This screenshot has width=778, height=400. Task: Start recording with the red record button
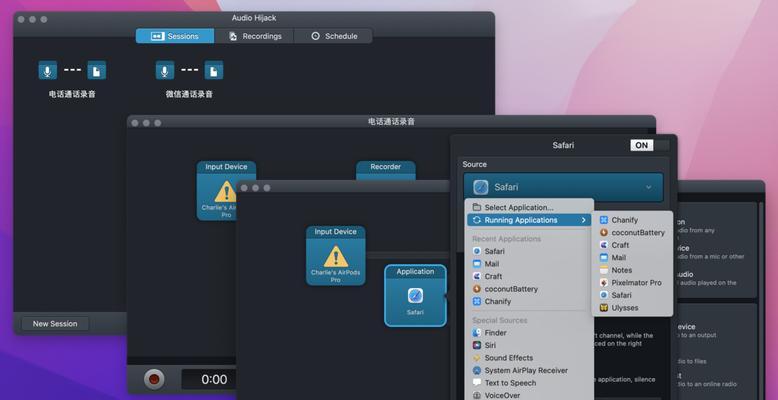point(154,379)
